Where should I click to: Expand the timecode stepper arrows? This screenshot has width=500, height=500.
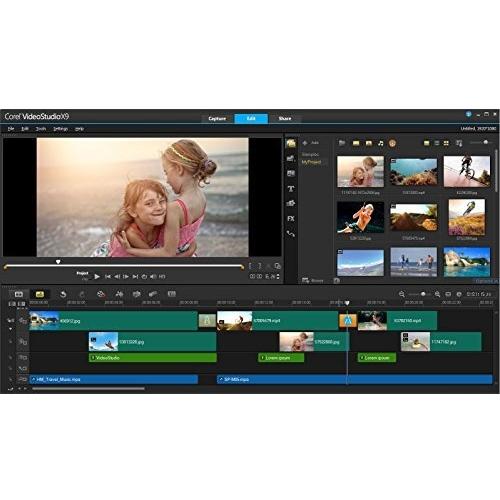[x=278, y=276]
